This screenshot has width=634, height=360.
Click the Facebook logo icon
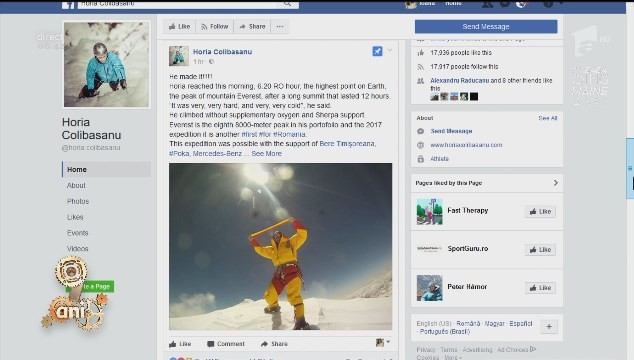coord(68,4)
